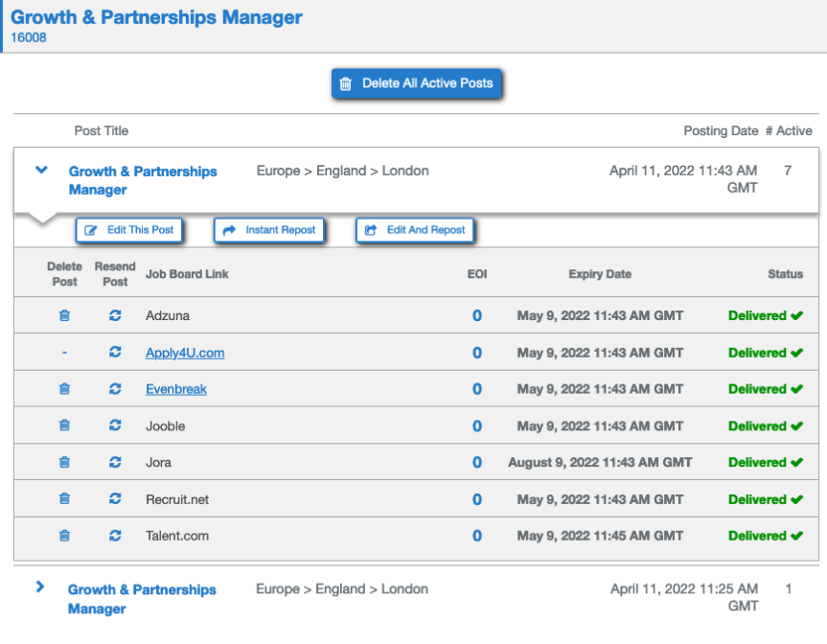
Task: Resend the Talent.com post
Action: click(x=115, y=536)
